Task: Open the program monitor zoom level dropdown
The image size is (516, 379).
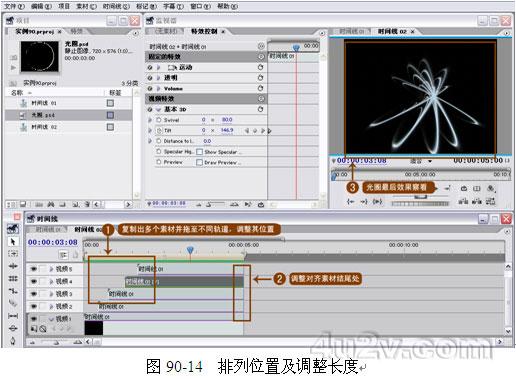Action: click(421, 161)
